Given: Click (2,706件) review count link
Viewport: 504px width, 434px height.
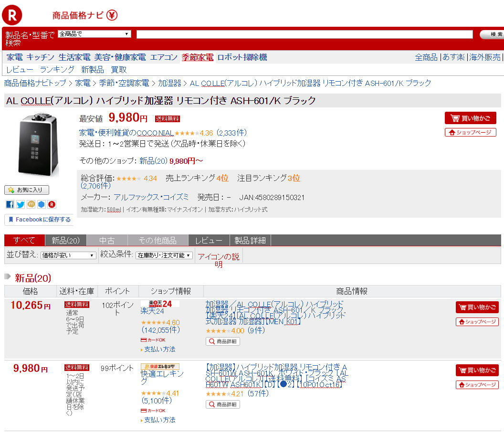Looking at the screenshot, I should tap(95, 186).
